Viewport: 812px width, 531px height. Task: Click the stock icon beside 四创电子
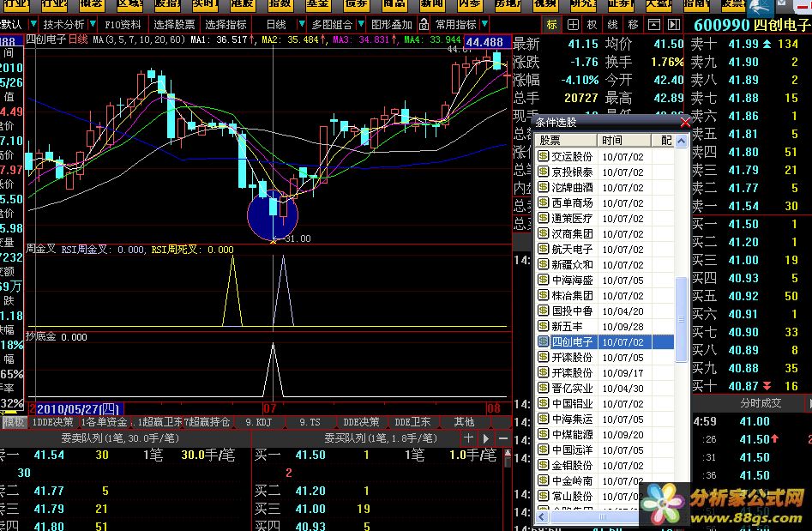[543, 341]
